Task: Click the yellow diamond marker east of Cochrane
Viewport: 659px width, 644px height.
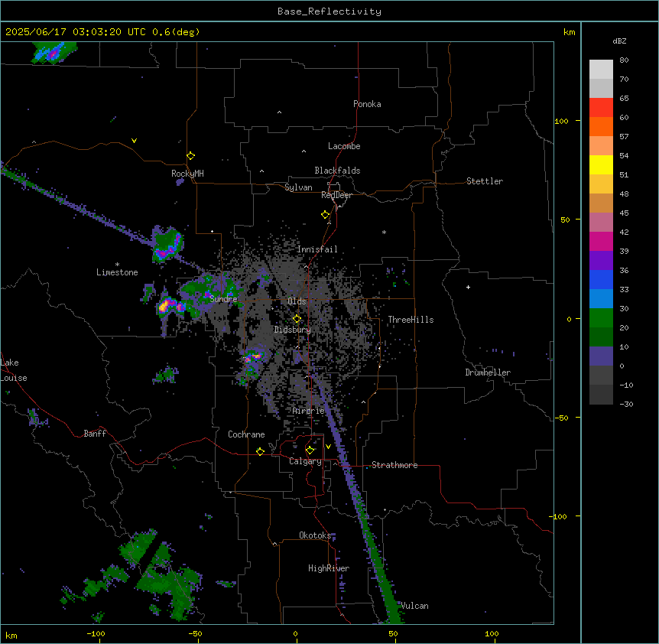Action: [260, 451]
